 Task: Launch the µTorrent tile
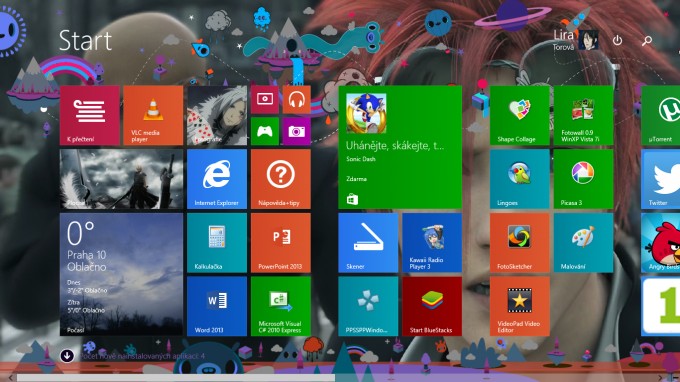coord(660,115)
